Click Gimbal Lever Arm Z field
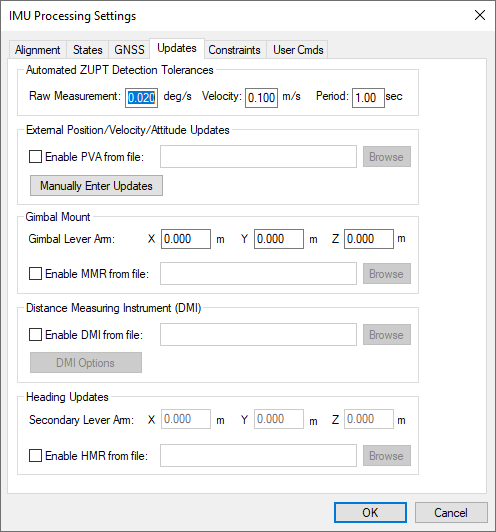This screenshot has width=496, height=532. tap(369, 239)
